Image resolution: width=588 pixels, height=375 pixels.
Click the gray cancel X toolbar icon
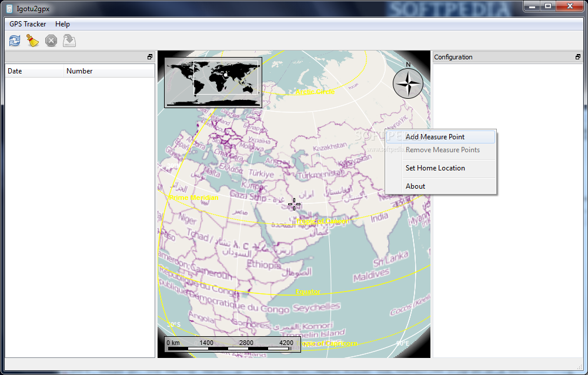51,41
